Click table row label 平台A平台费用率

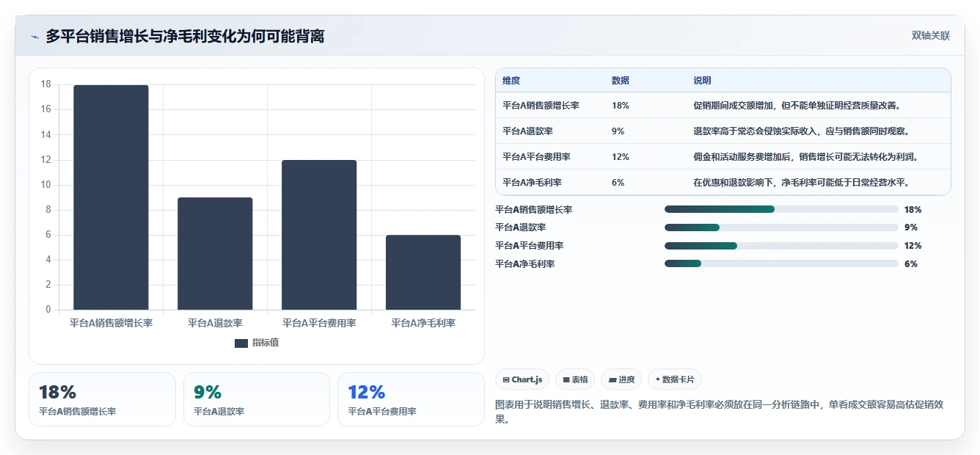[536, 157]
